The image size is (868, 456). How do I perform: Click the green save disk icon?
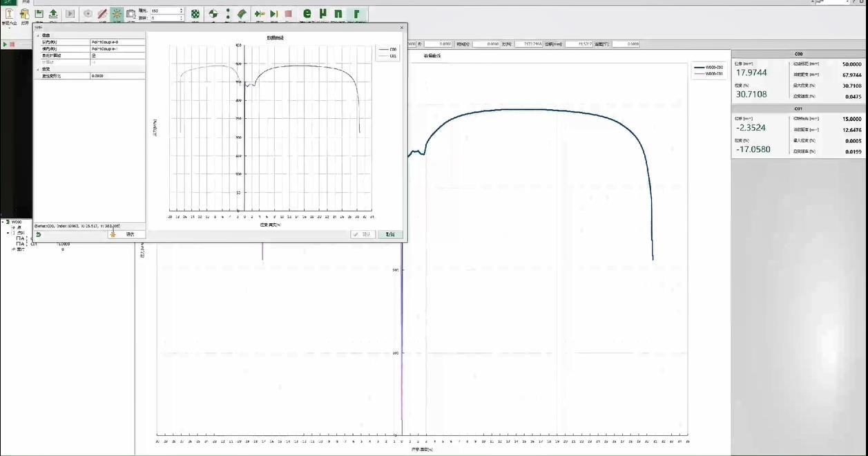pos(39,14)
